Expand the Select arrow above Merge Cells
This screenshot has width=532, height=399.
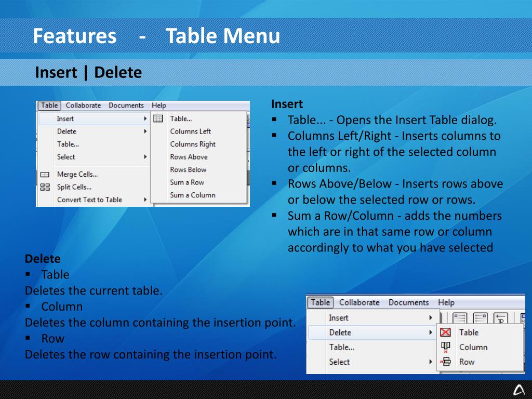[145, 157]
